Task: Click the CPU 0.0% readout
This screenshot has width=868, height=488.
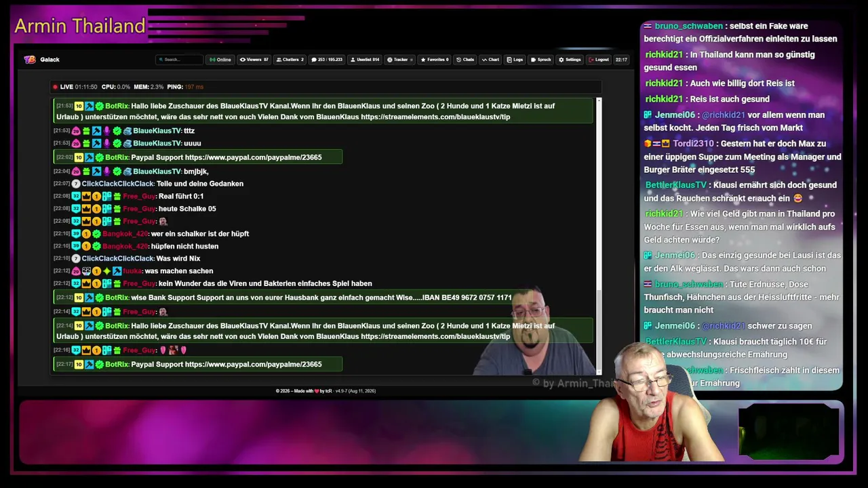Action: (x=116, y=87)
